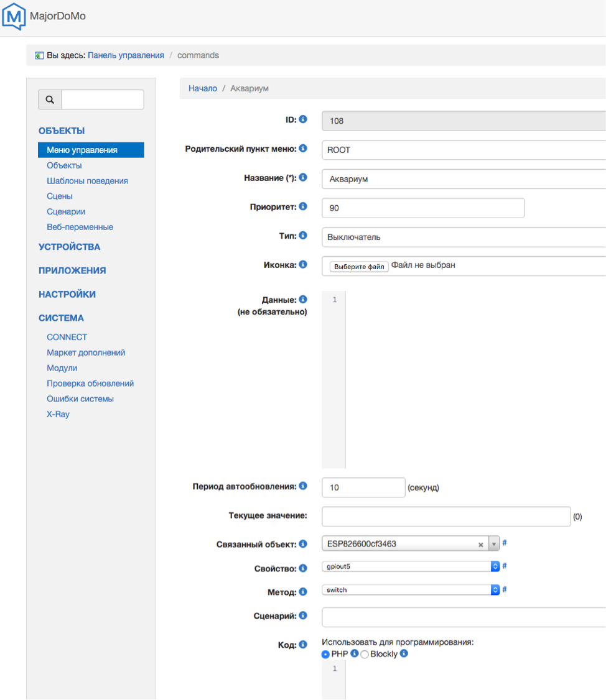Open the Метод switch dropdown
This screenshot has width=606, height=700.
495,590
